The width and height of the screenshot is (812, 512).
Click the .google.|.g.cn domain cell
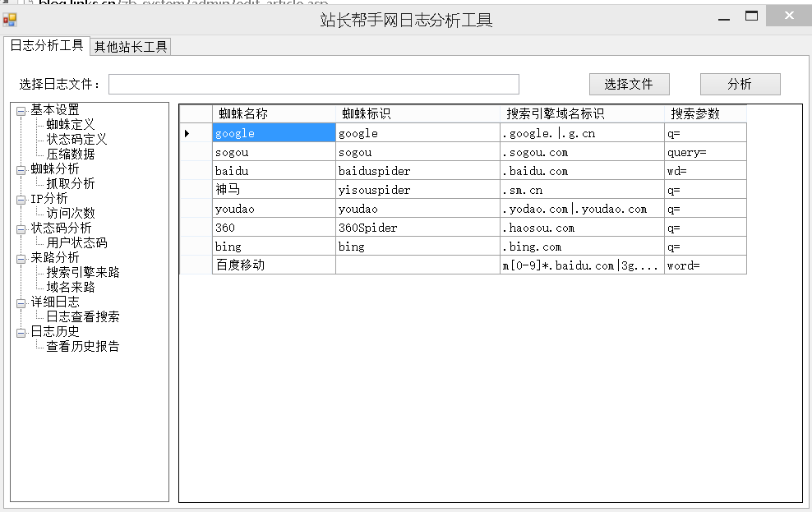coord(582,133)
